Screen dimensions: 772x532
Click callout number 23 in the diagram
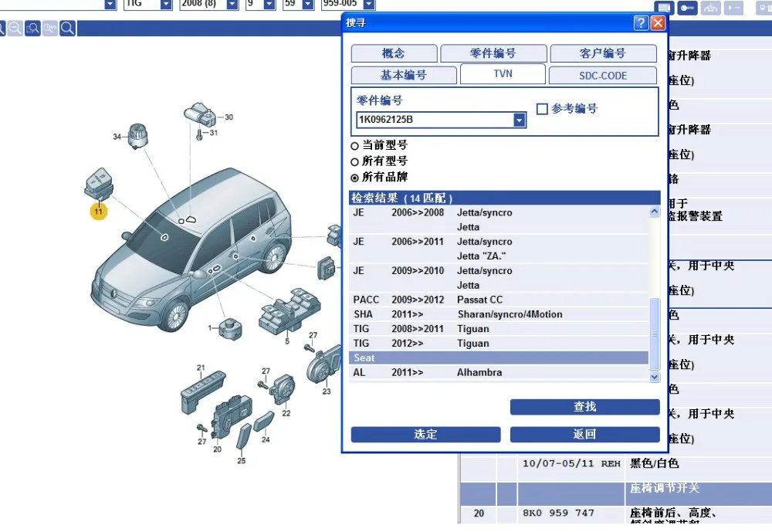pyautogui.click(x=327, y=391)
